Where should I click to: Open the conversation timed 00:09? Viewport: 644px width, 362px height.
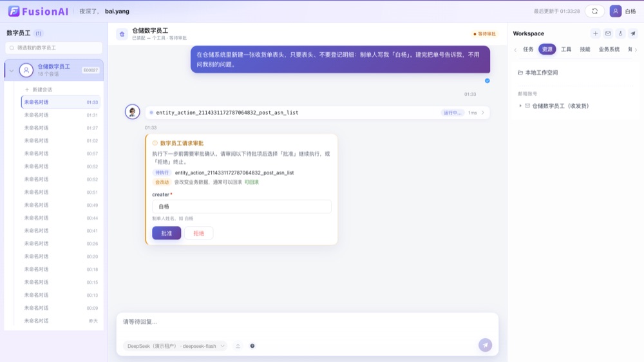(x=61, y=308)
